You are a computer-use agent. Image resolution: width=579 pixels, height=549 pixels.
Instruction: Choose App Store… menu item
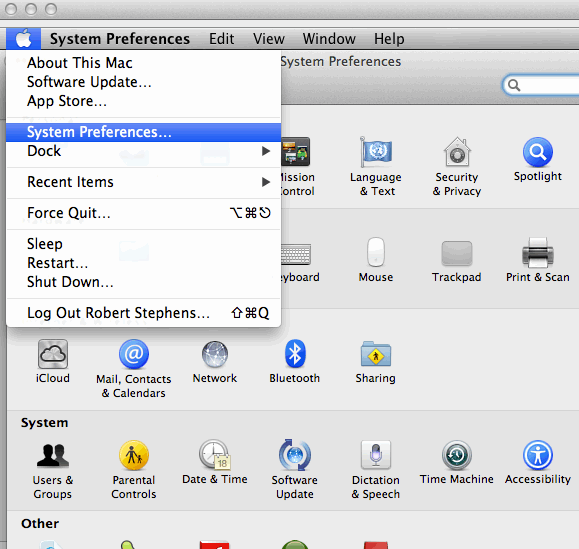coord(143,101)
